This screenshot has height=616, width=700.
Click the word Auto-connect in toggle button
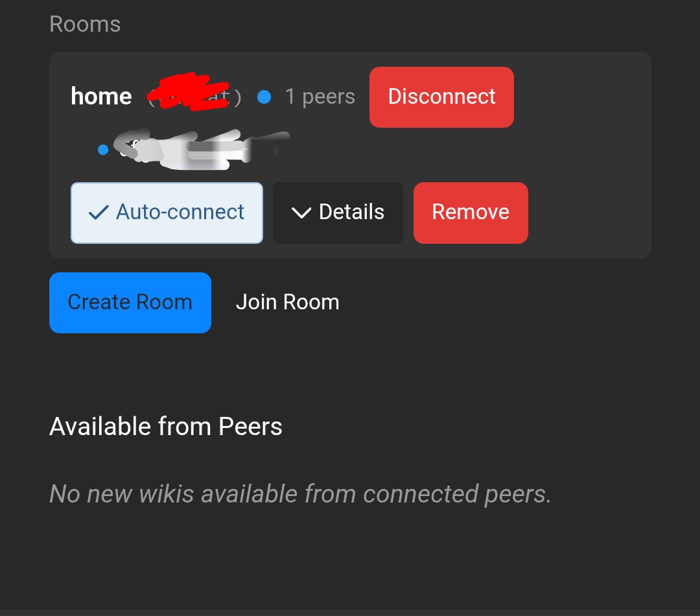tap(180, 212)
